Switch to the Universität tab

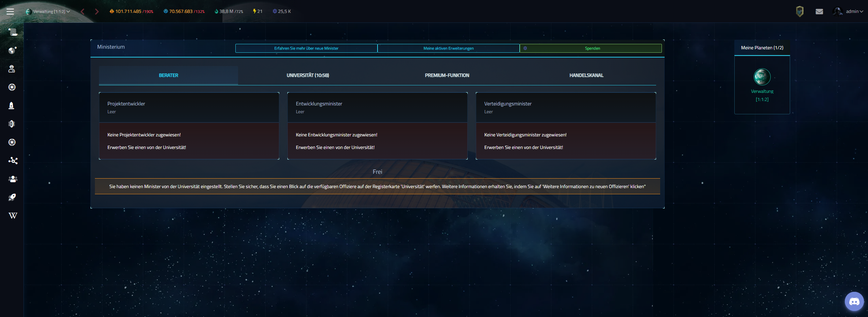click(307, 75)
